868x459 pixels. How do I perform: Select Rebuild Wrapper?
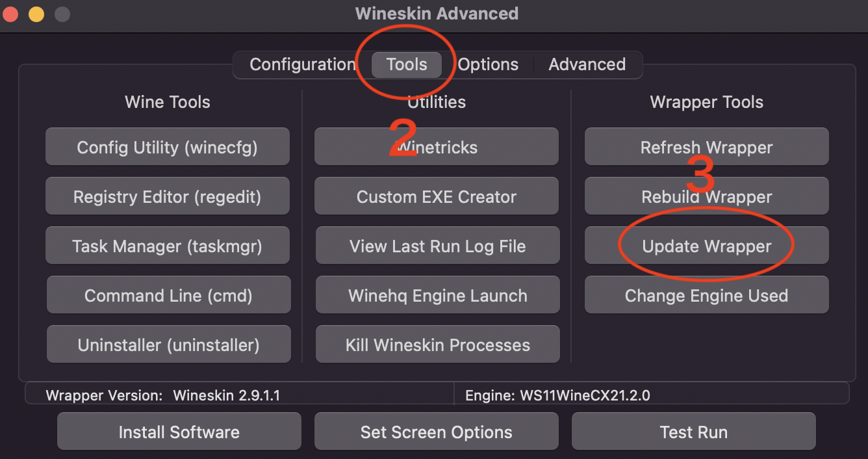point(707,196)
